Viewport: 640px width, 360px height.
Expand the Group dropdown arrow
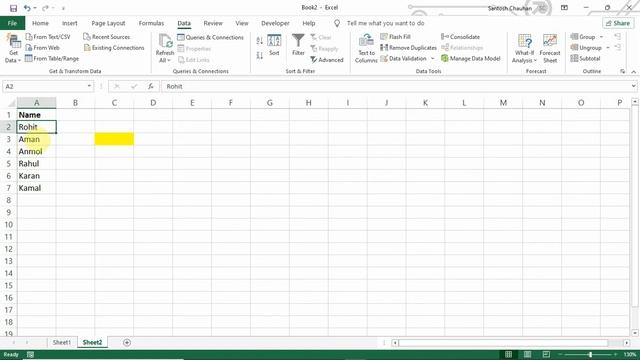[x=601, y=37]
